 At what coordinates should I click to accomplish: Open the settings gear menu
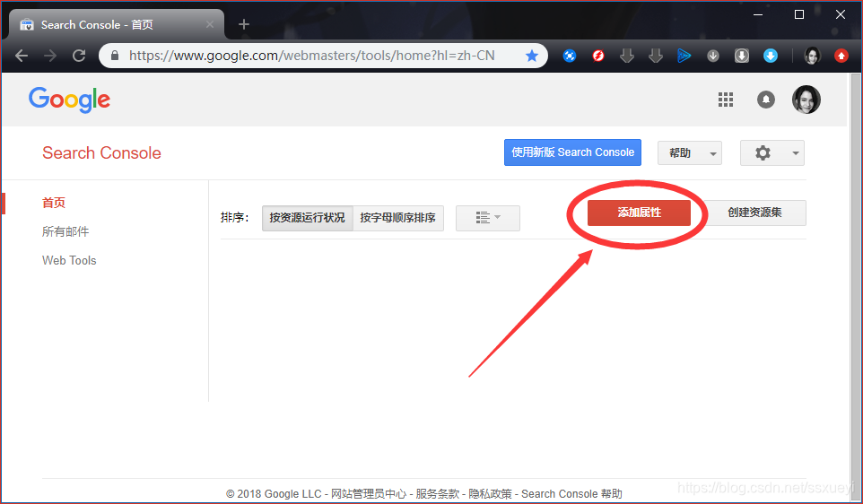(x=771, y=153)
